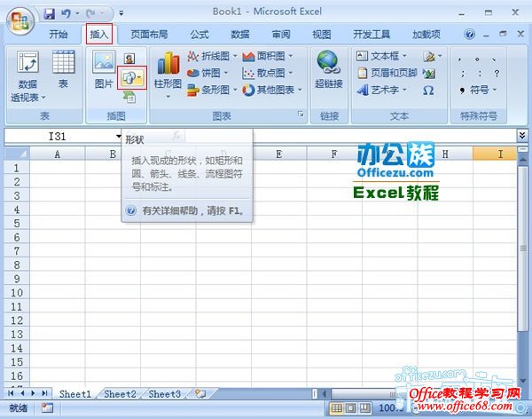The image size is (532, 419).
Task: Insert an Object
Action: [x=429, y=73]
